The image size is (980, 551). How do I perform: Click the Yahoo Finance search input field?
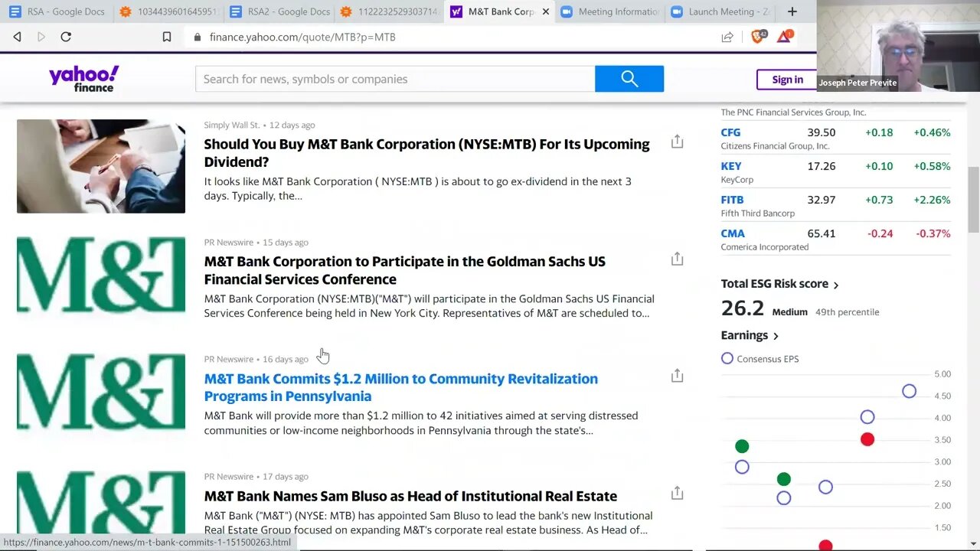395,79
